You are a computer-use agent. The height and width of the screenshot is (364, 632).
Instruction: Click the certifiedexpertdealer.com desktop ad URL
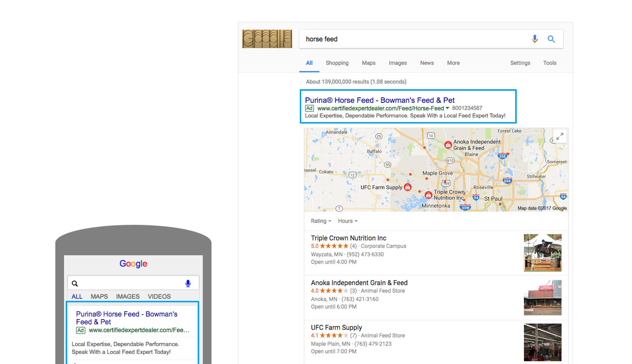pos(380,108)
